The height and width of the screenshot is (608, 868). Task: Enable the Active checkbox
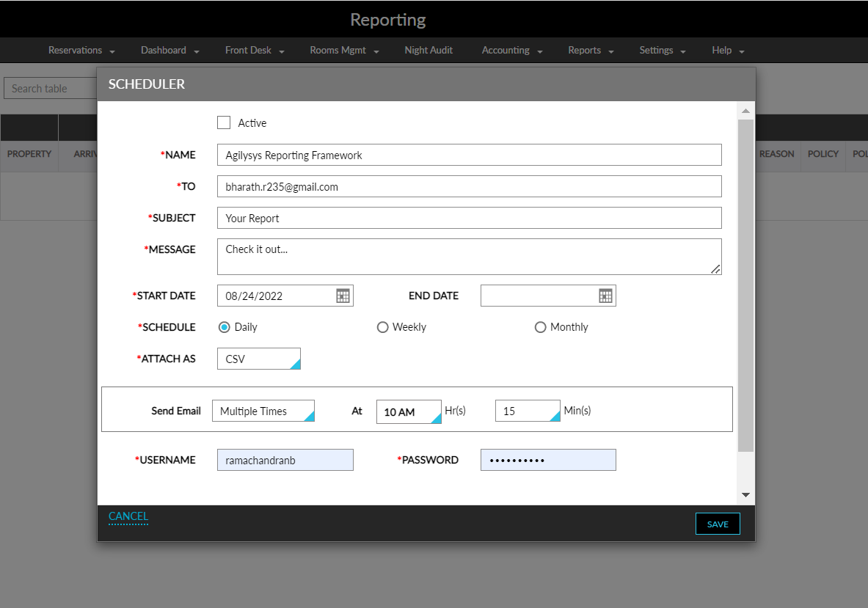pos(224,122)
